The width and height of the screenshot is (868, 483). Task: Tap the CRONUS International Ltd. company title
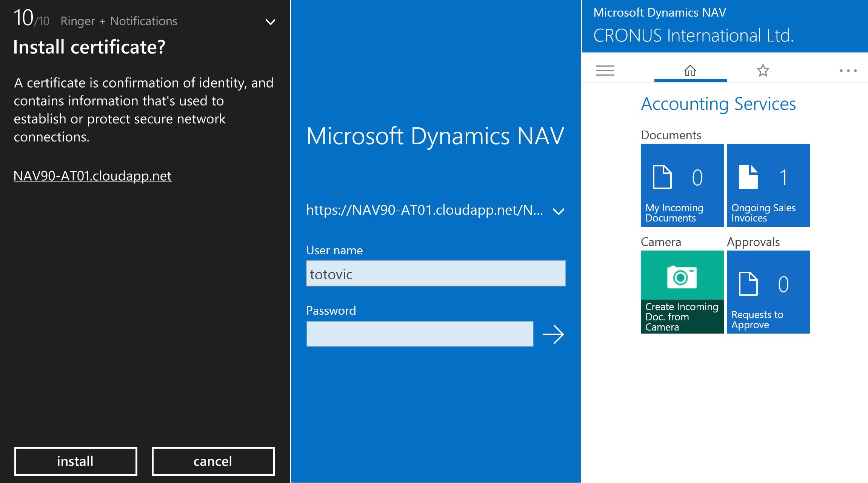tap(693, 36)
